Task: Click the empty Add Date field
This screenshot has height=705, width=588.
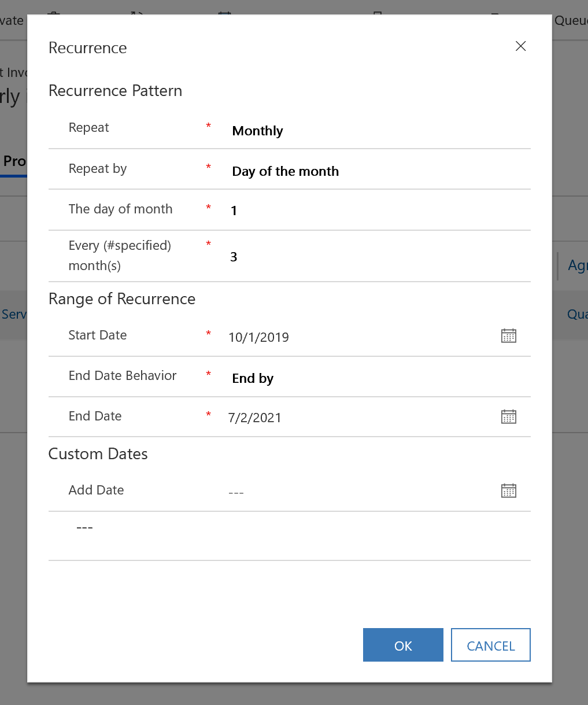Action: point(361,492)
